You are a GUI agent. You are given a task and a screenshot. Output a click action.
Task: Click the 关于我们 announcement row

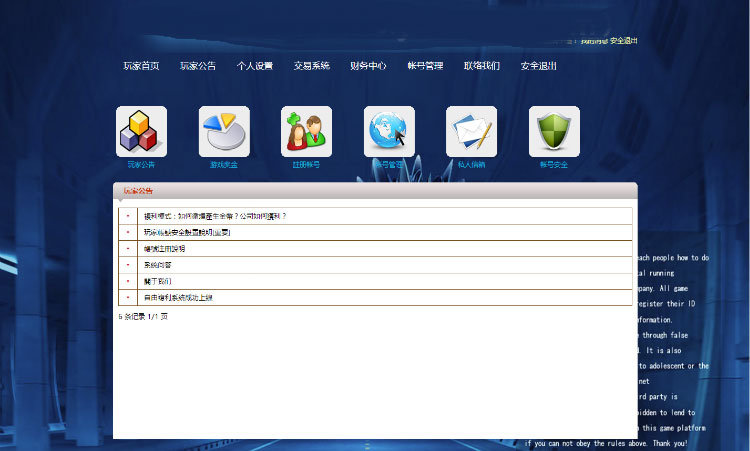[x=158, y=281]
